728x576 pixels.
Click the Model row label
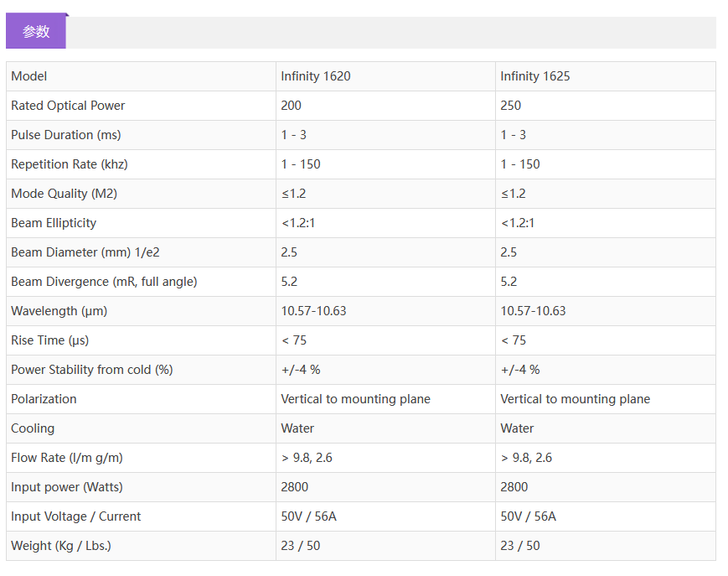pyautogui.click(x=29, y=76)
